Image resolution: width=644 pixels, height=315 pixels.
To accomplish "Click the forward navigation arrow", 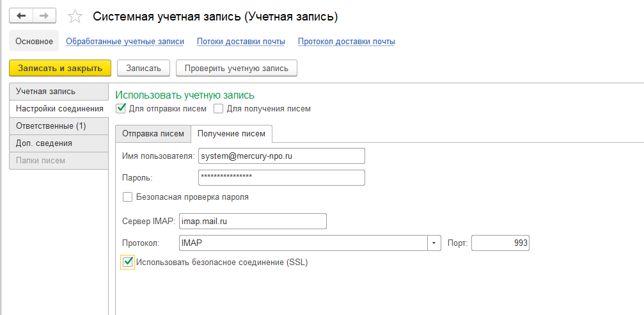I will [43, 15].
